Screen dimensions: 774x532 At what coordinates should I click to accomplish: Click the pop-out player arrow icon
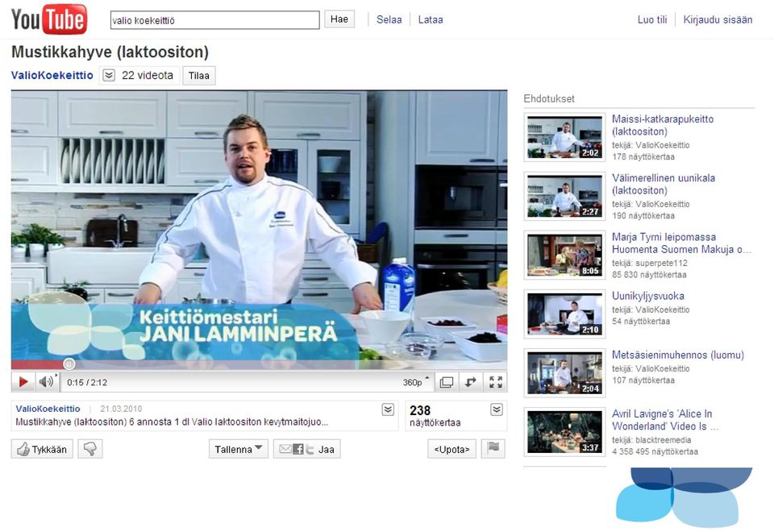471,382
